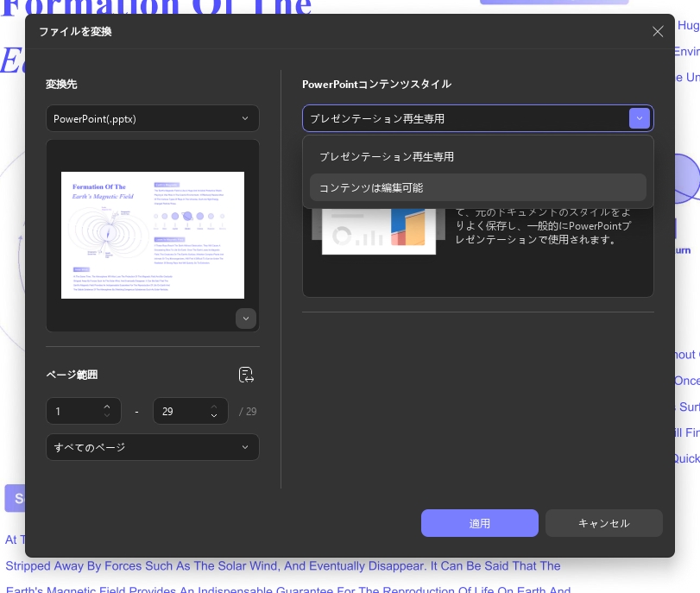Click the プレゼンテーション再生専用 selected field text
Image resolution: width=700 pixels, height=593 pixels.
point(377,119)
